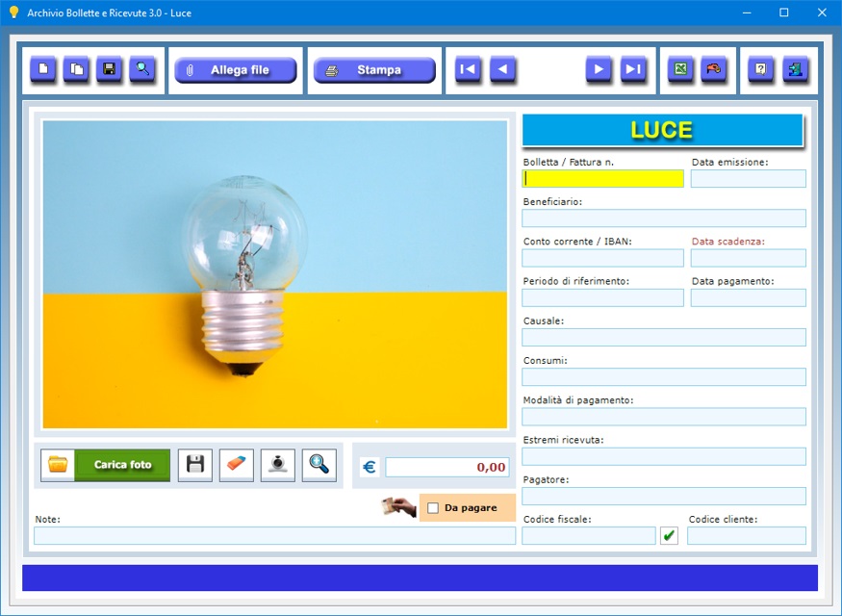Minimize the Archivio Bollette window

(747, 13)
